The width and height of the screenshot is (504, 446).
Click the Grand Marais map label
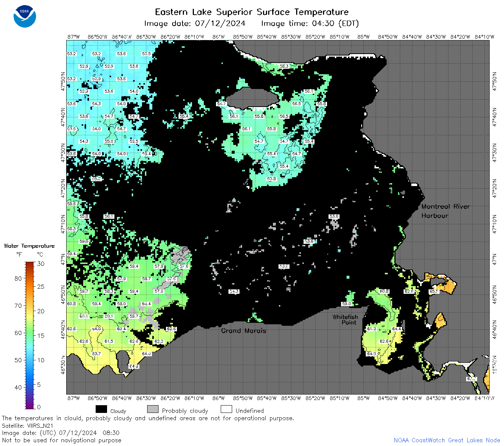point(244,331)
